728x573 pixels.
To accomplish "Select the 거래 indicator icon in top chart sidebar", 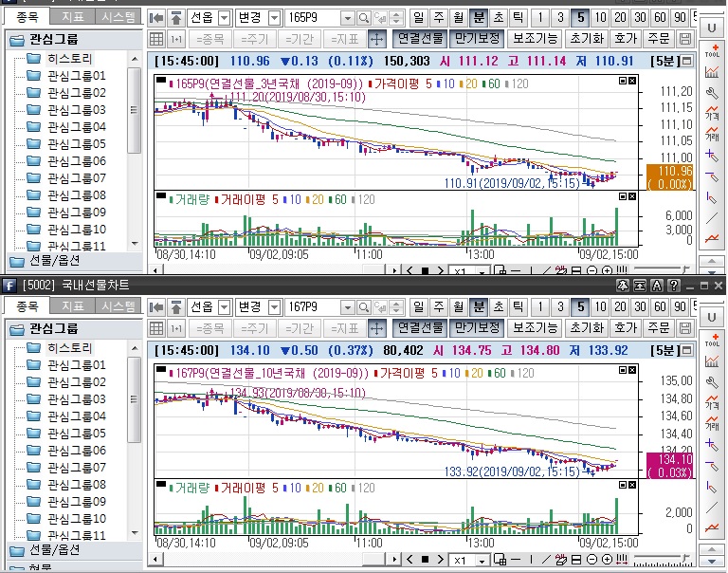I will [x=712, y=133].
